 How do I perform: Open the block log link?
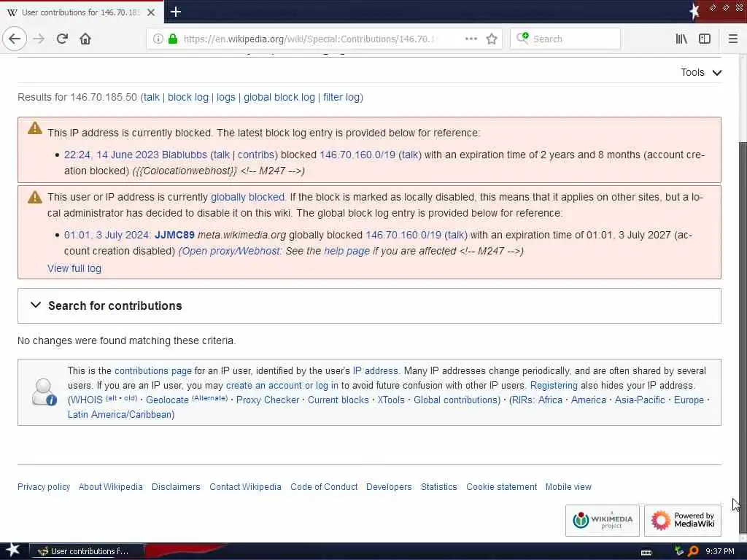(x=188, y=97)
